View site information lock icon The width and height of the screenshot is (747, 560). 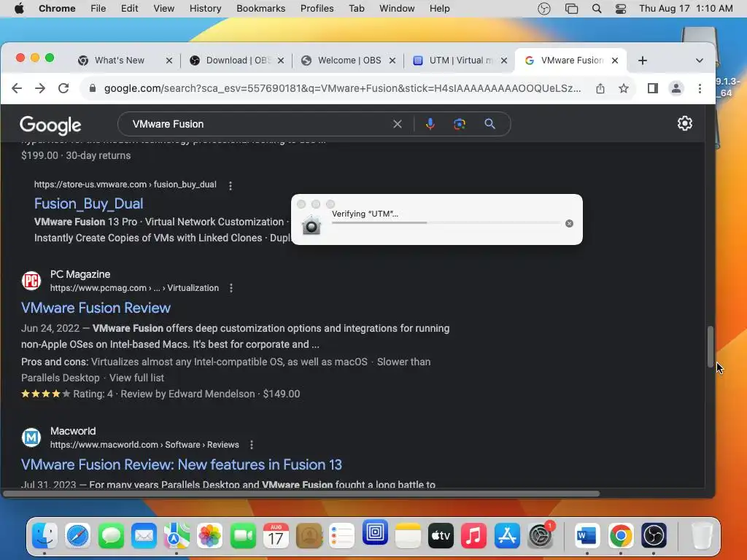93,88
